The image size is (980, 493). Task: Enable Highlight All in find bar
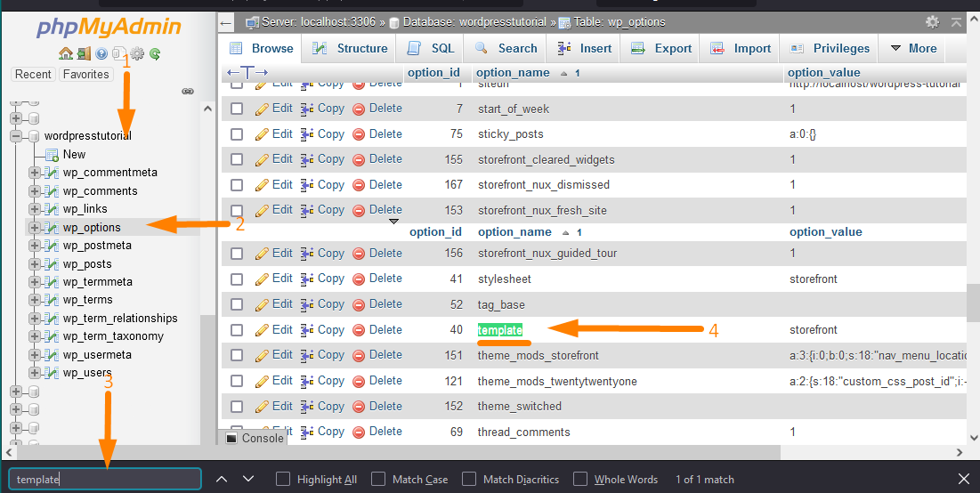(283, 480)
